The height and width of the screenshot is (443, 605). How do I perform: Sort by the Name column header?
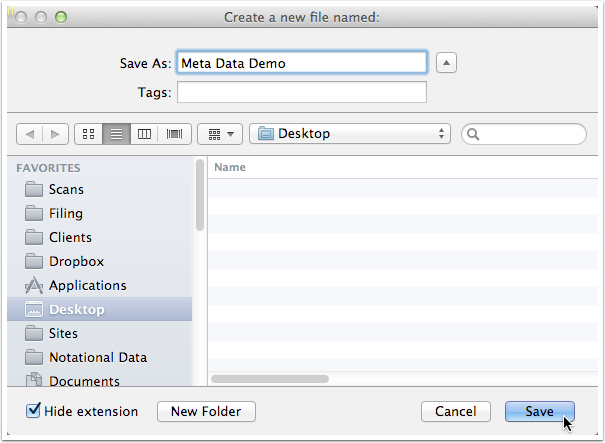pyautogui.click(x=403, y=167)
